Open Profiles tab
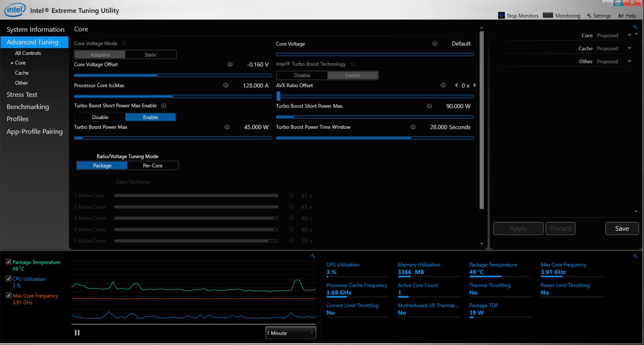The height and width of the screenshot is (345, 644). (x=17, y=119)
